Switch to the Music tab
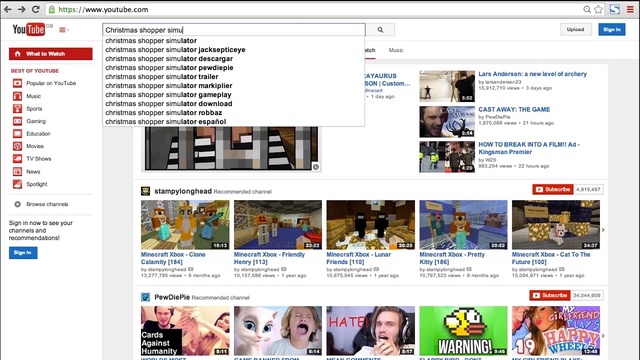 pos(396,50)
